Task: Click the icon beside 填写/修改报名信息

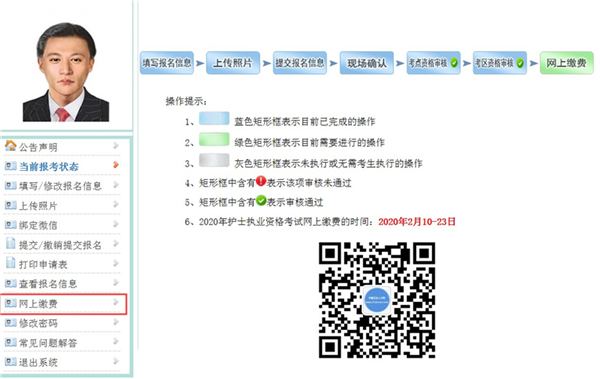Action: [x=10, y=185]
